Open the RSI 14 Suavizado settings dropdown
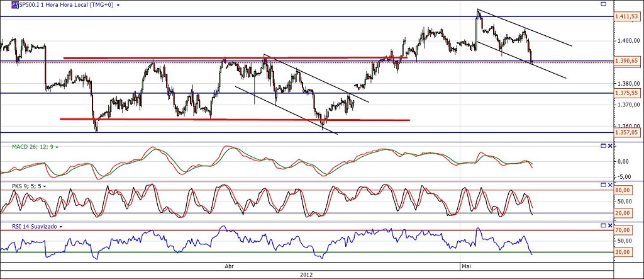644x279 pixels. pyautogui.click(x=61, y=227)
